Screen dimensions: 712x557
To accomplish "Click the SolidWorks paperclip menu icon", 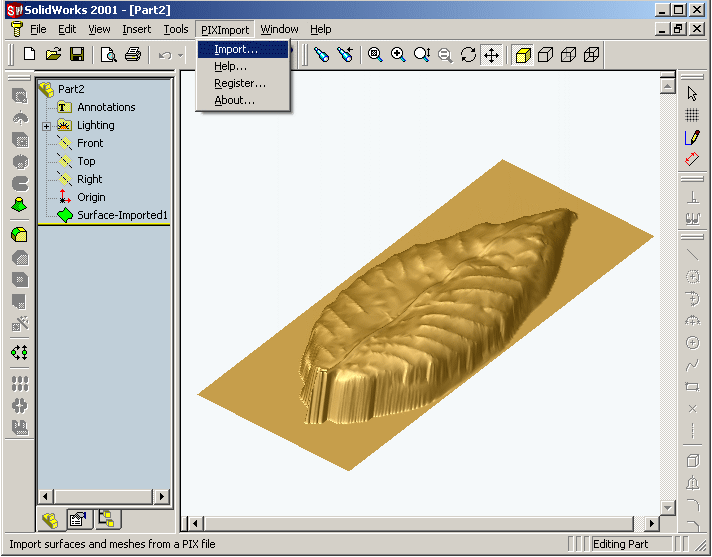I will tap(17, 29).
